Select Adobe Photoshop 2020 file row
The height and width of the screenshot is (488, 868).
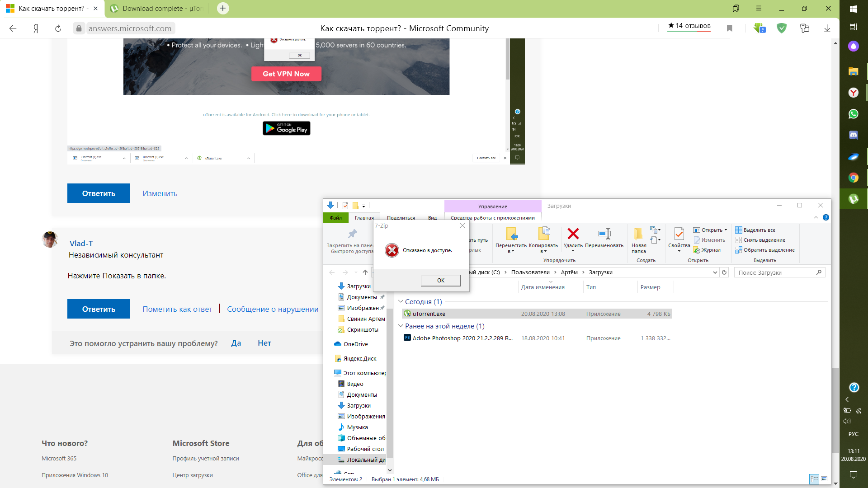(x=537, y=338)
